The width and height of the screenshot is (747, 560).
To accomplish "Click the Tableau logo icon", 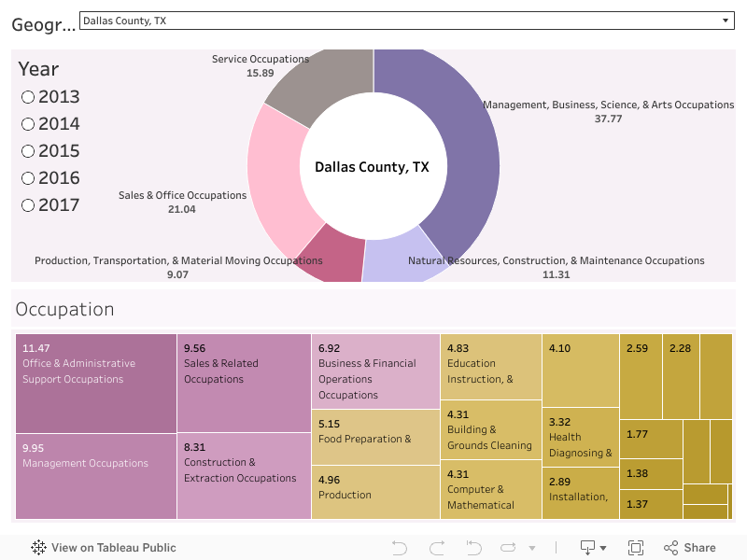I will tap(38, 548).
